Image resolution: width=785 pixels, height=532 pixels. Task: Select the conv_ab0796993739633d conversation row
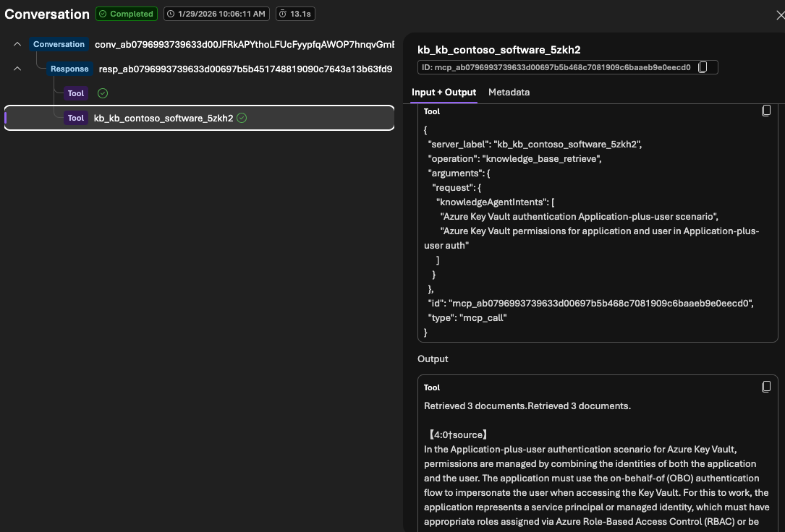(x=244, y=44)
